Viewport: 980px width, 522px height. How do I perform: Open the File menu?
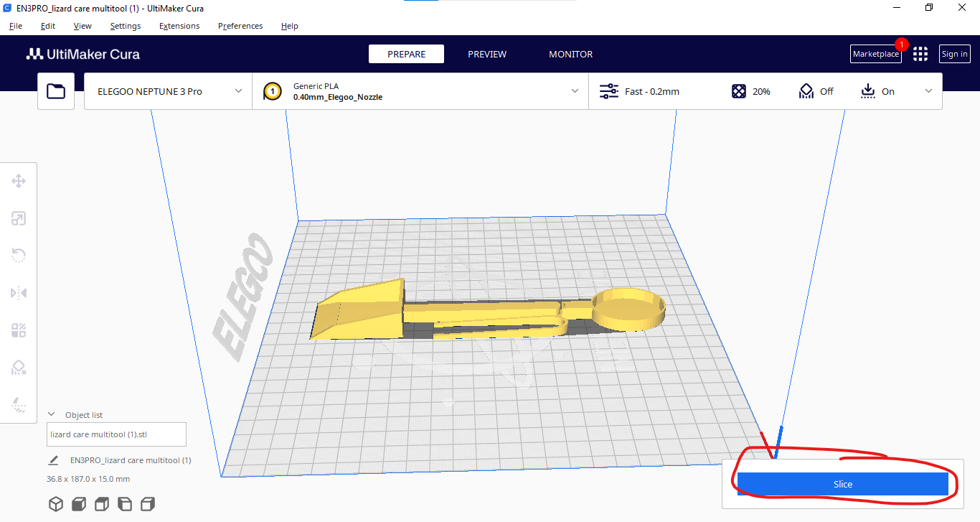[x=16, y=26]
